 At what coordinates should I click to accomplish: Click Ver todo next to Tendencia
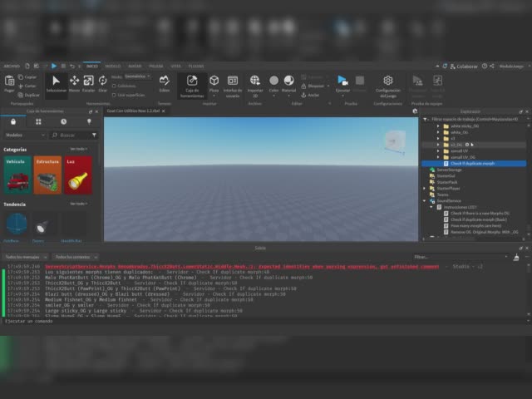point(78,204)
